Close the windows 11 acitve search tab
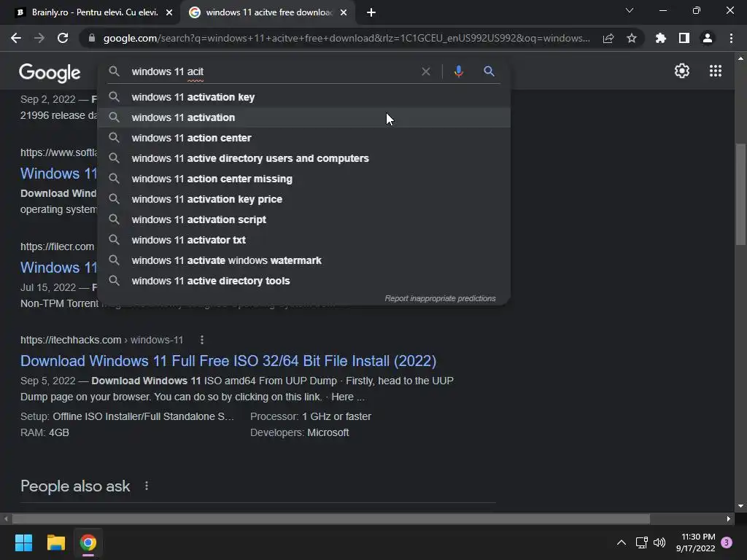This screenshot has width=747, height=560. point(344,13)
